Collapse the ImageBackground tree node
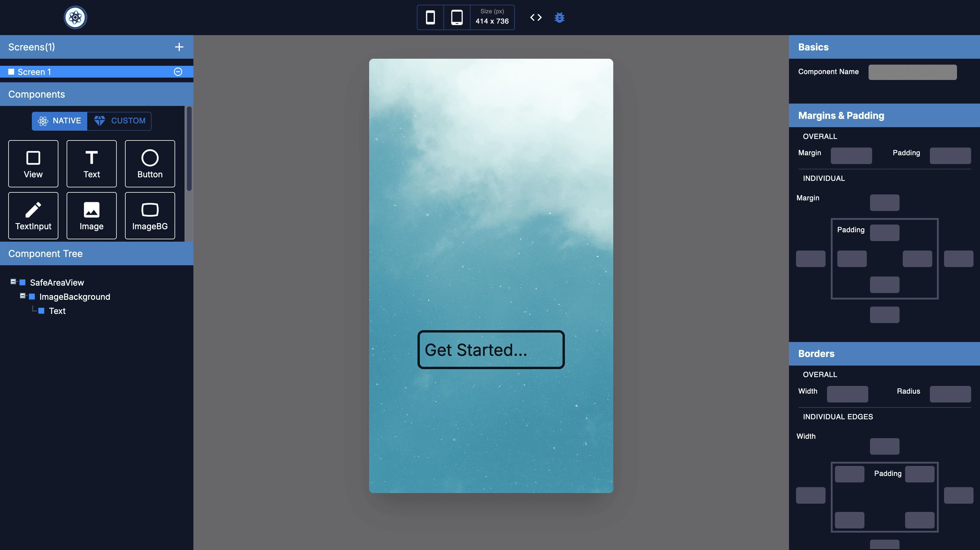This screenshot has width=980, height=550. point(23,296)
